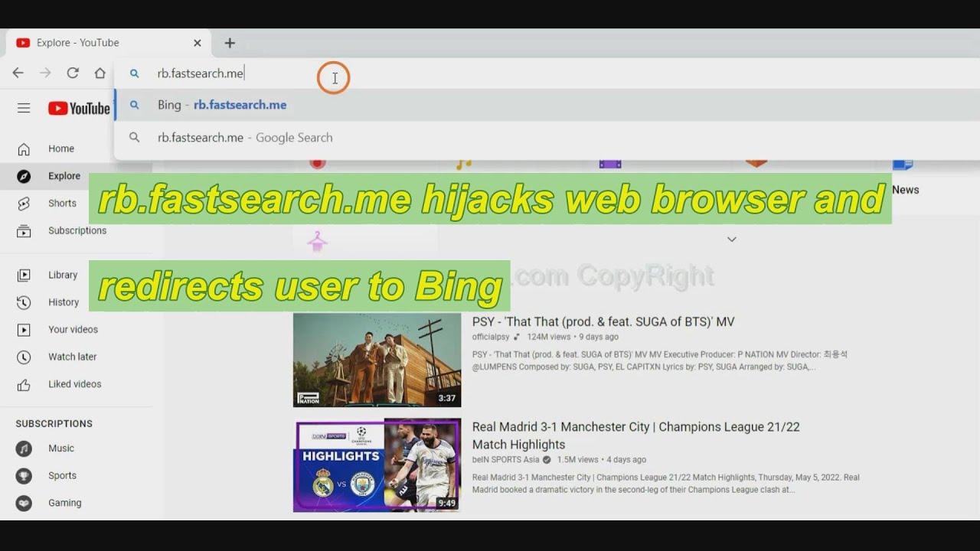The height and width of the screenshot is (551, 980).
Task: Open the PSY That That video thumbnail
Action: coord(377,360)
